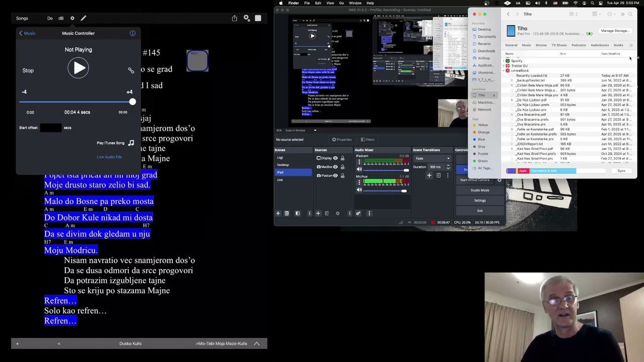The height and width of the screenshot is (362, 644).
Task: Open the Fade transition dropdown in OBS
Action: click(x=432, y=158)
